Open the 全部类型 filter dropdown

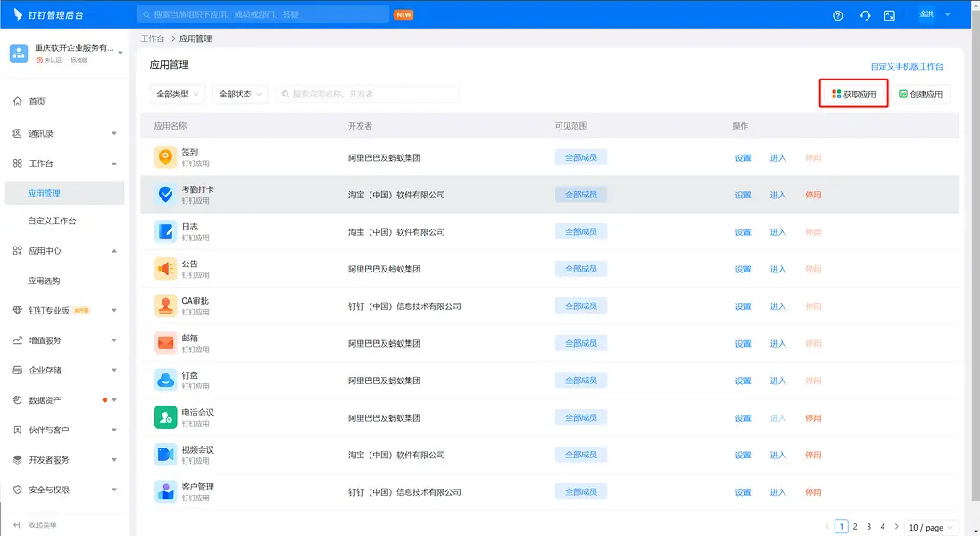coord(177,94)
